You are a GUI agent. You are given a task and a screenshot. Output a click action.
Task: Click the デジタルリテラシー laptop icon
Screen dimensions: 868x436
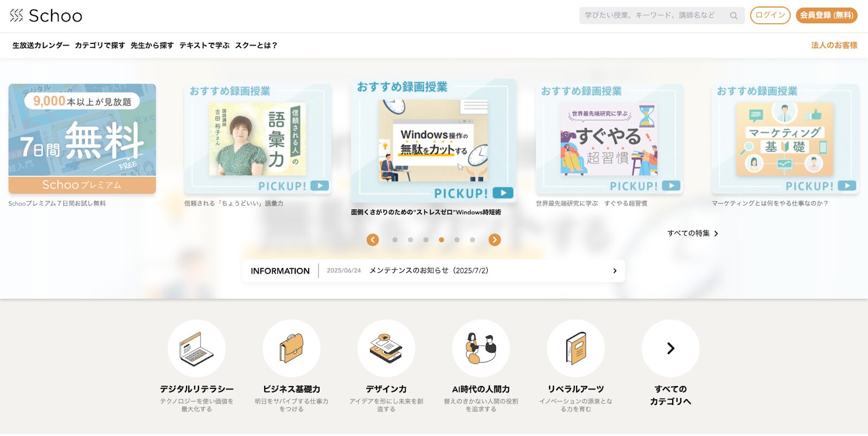196,348
